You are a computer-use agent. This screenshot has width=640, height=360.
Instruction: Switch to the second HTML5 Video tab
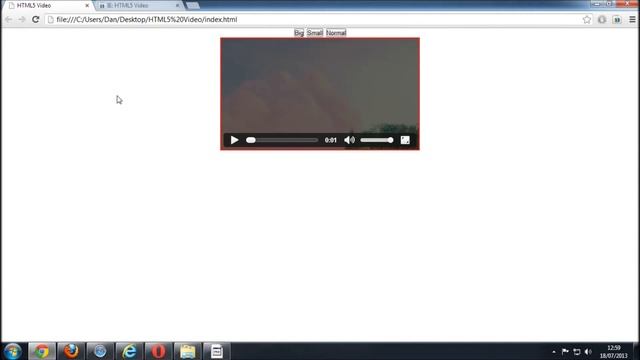[x=139, y=6]
